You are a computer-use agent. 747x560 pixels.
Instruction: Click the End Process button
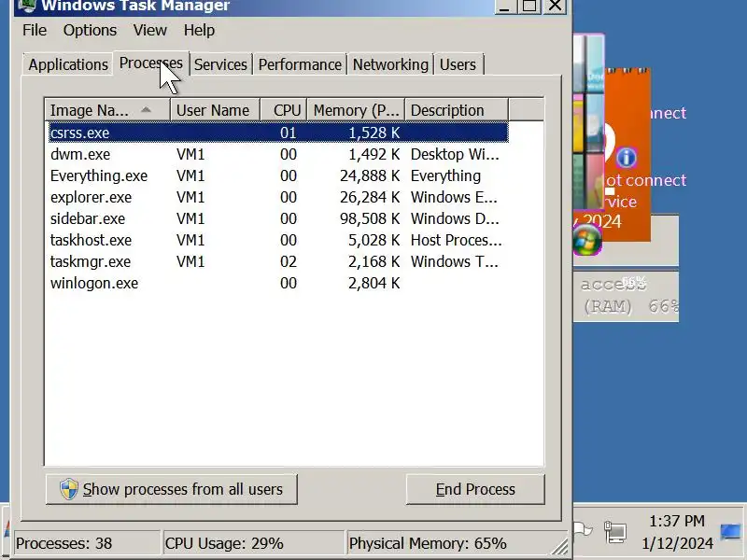pyautogui.click(x=475, y=489)
